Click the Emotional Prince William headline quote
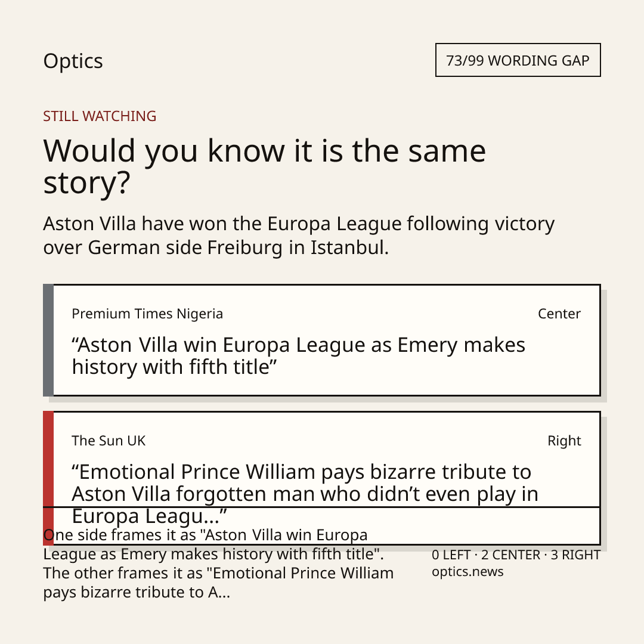The height and width of the screenshot is (644, 644). (x=305, y=494)
